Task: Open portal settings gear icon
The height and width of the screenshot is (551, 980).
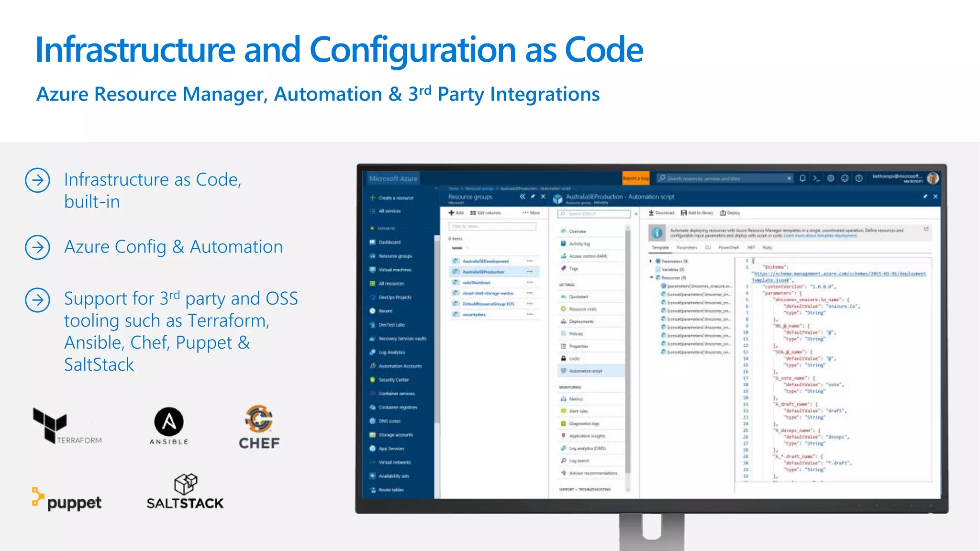Action: click(x=831, y=178)
